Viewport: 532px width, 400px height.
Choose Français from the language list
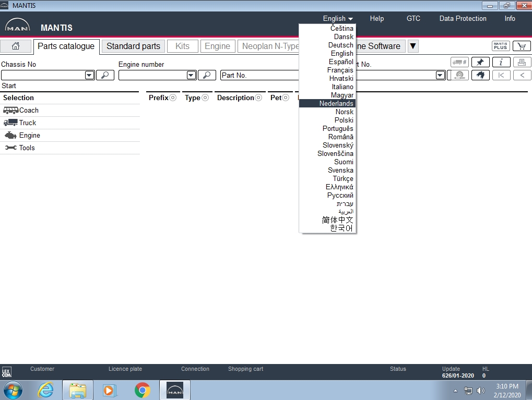[x=327, y=70]
